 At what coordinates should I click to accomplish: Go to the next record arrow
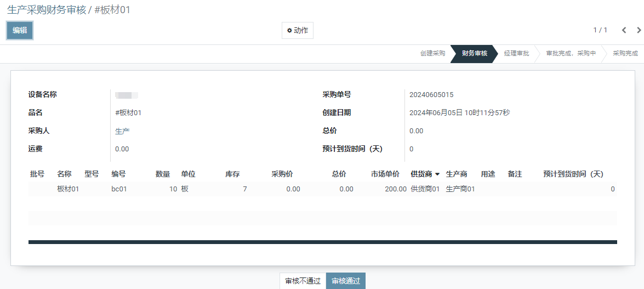(x=639, y=30)
